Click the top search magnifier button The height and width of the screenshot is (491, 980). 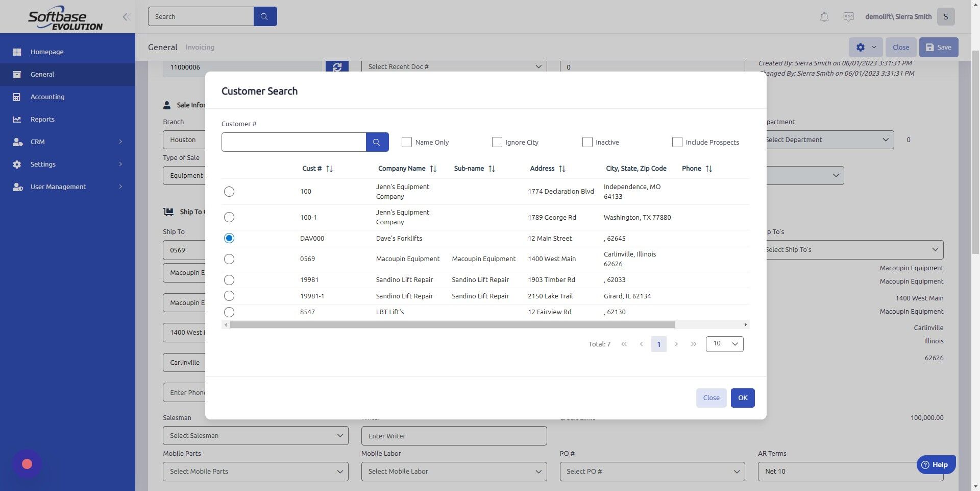(265, 16)
